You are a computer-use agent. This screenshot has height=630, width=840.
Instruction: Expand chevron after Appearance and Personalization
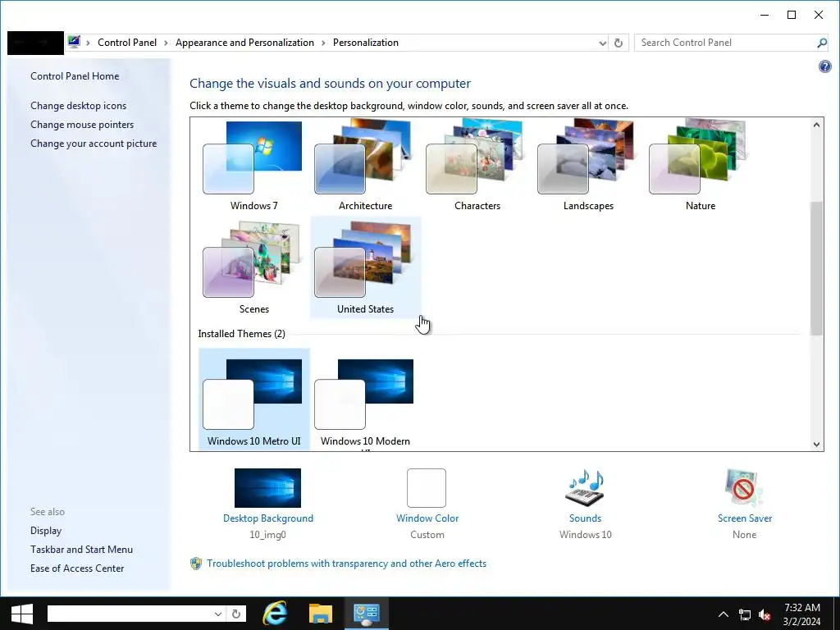pos(323,43)
